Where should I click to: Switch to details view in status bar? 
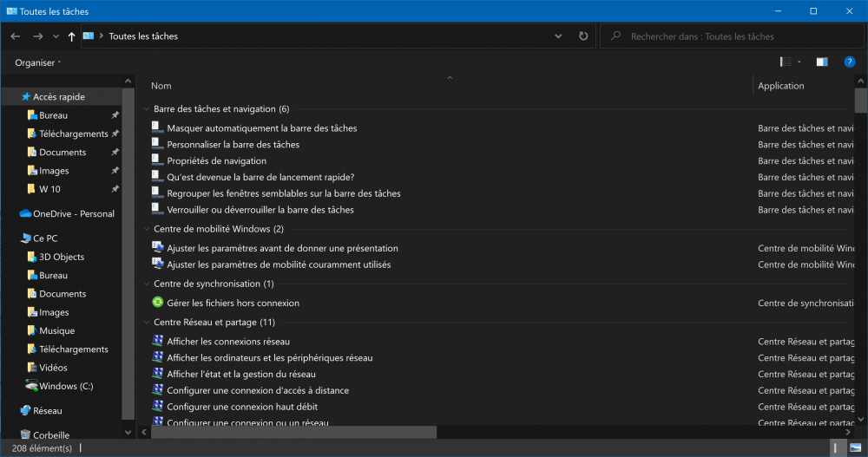(x=836, y=448)
